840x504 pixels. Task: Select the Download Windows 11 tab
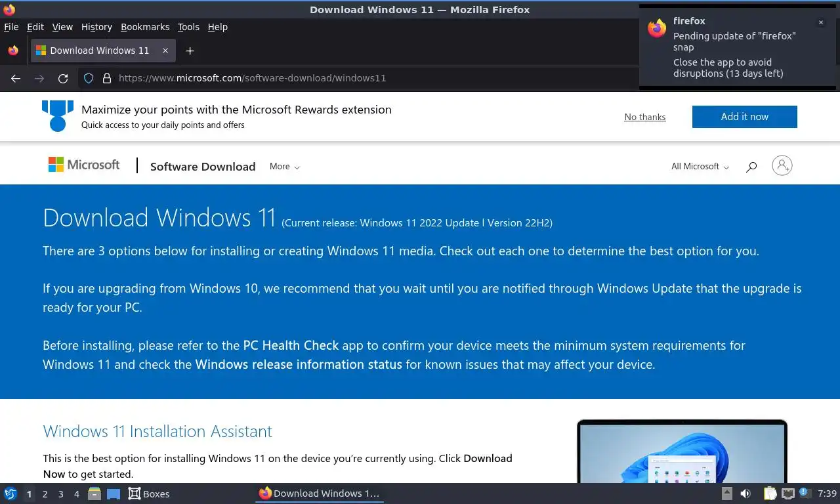(x=102, y=51)
